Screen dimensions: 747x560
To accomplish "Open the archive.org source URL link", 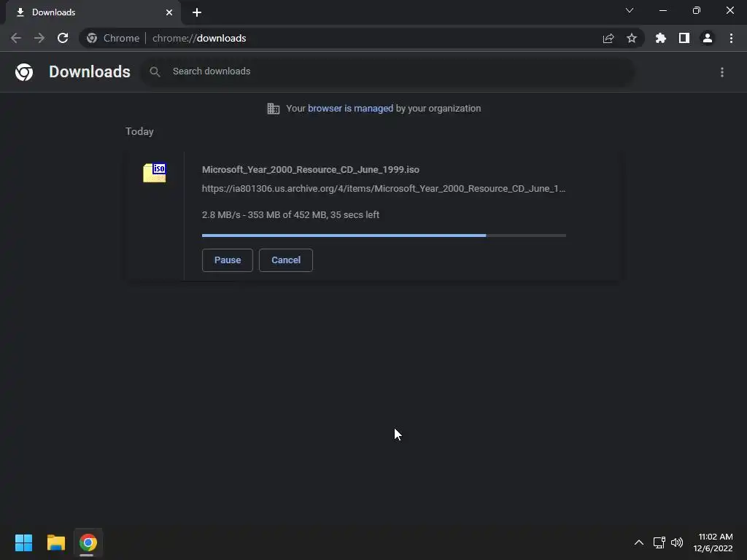I will 384,189.
